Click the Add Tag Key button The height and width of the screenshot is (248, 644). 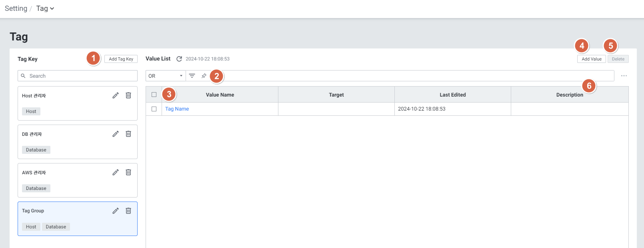121,59
